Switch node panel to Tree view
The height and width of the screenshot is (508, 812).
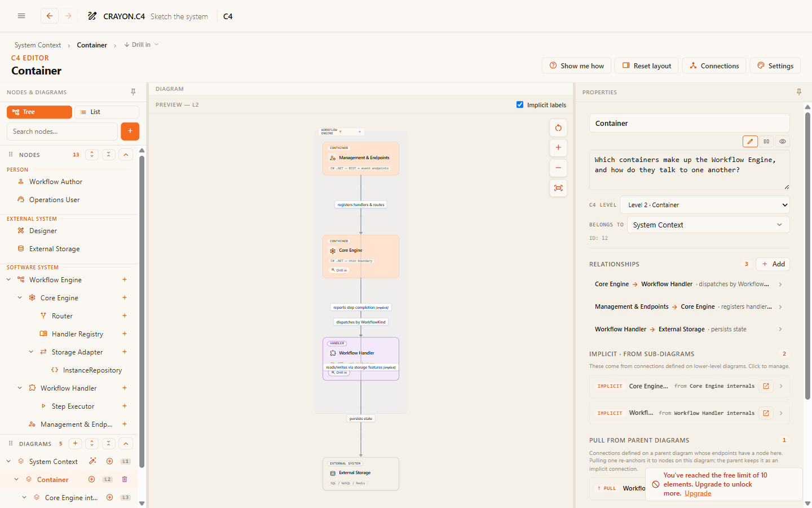[39, 112]
